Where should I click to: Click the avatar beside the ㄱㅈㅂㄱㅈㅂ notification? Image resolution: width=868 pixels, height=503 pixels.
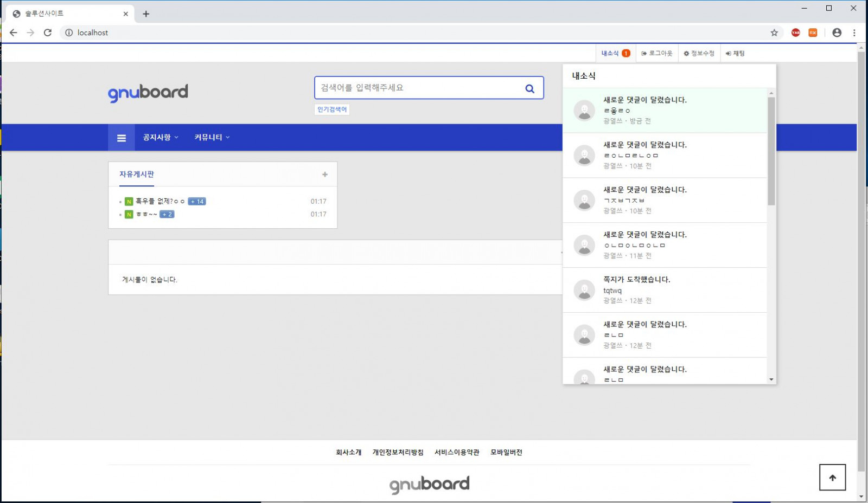click(584, 201)
